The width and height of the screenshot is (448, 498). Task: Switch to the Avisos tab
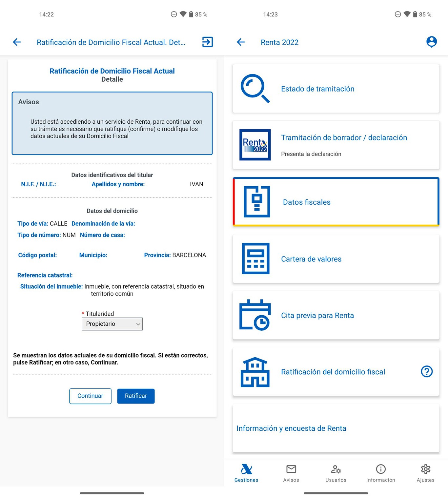(291, 473)
